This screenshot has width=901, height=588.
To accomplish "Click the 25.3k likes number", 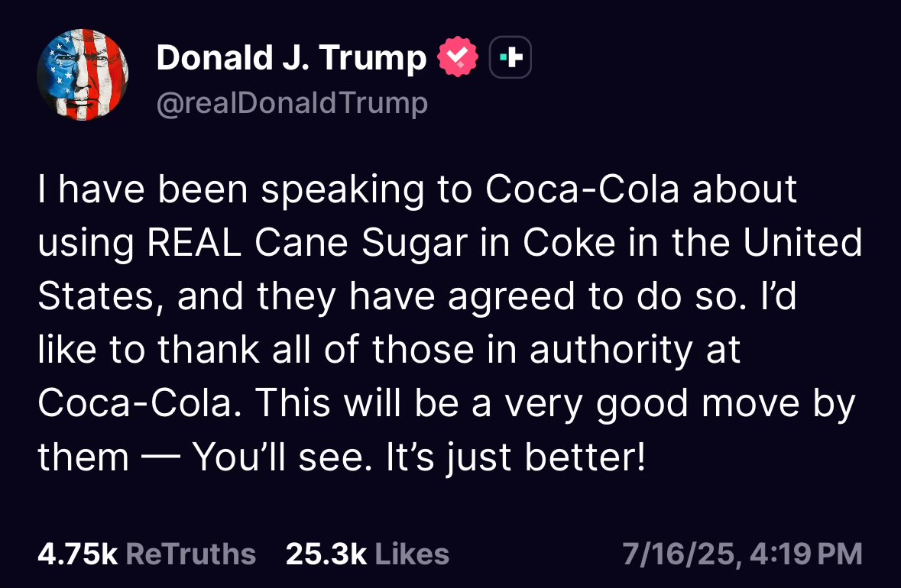I will point(326,554).
